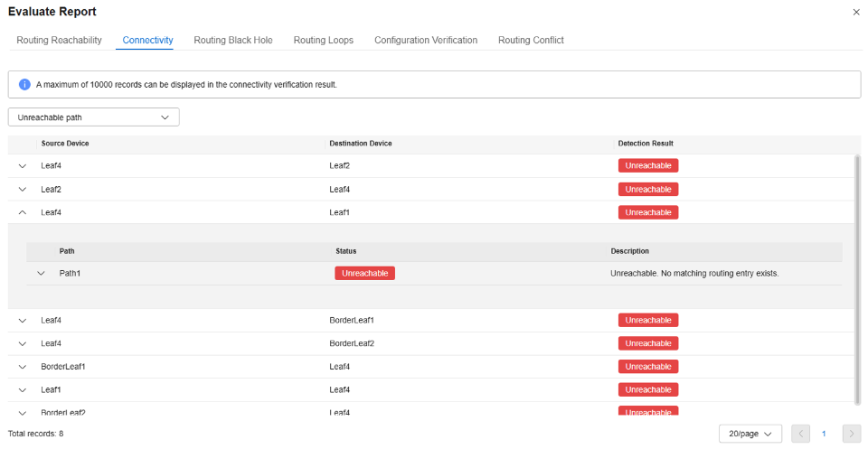Image resolution: width=868 pixels, height=449 pixels.
Task: Click destination BorderLeaf1 cell
Action: [x=352, y=321]
